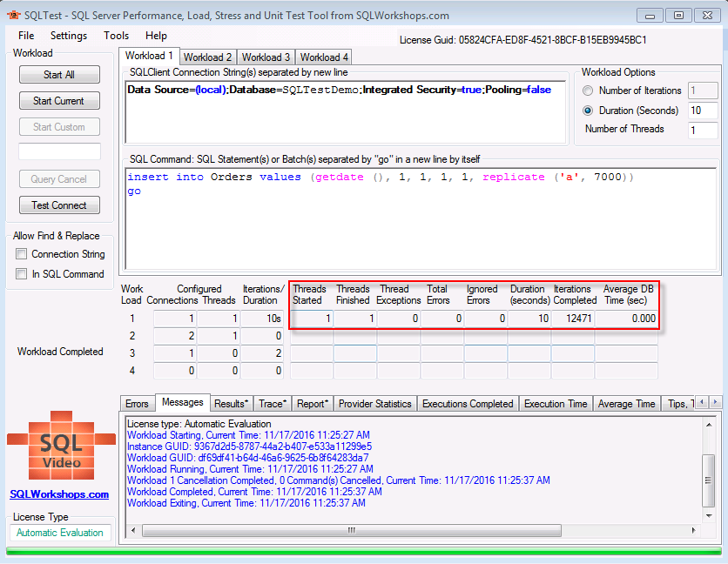Click the messages scrollbar down arrow
This screenshot has width=728, height=564.
point(709,516)
